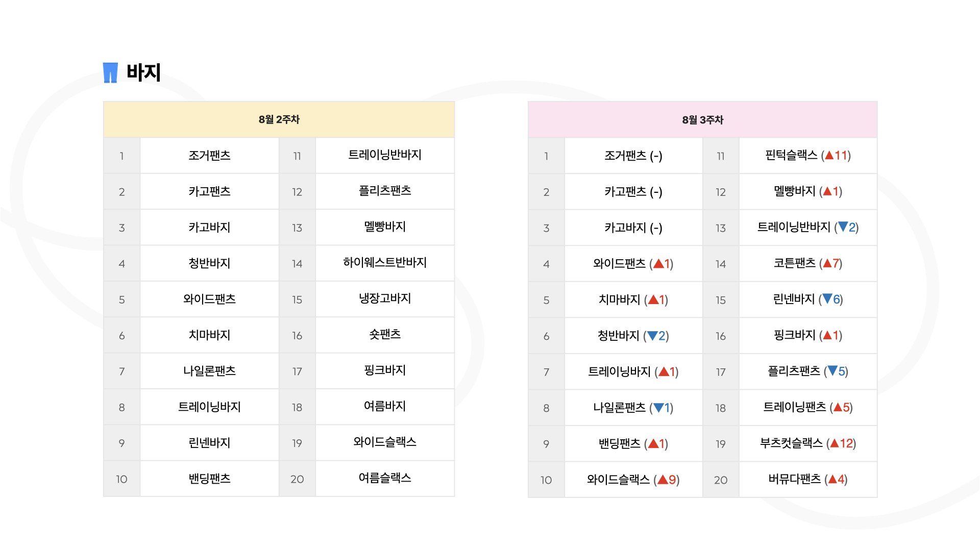
Task: Click 하이웨스트반바지 in the week 2 table
Action: (385, 262)
